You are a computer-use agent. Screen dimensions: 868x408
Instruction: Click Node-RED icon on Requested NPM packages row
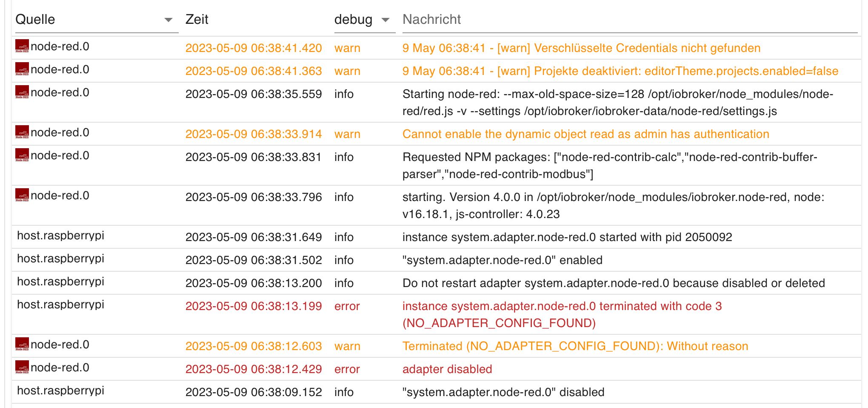22,155
